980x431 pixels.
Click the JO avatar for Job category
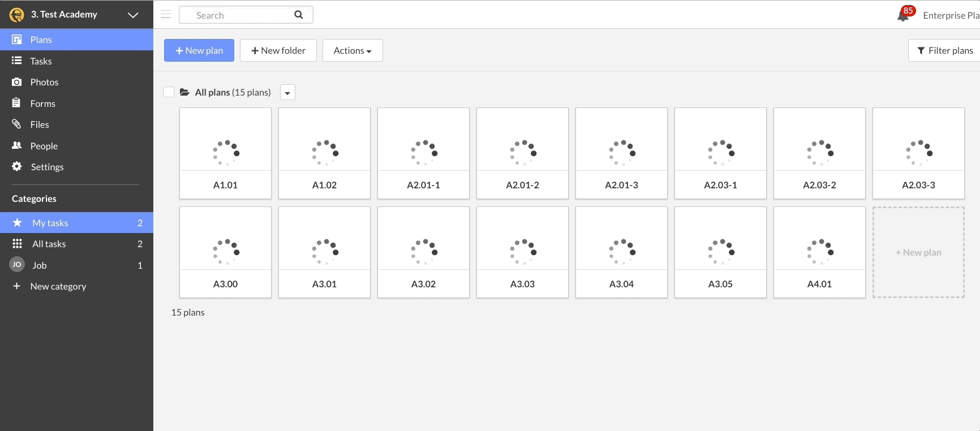(17, 265)
